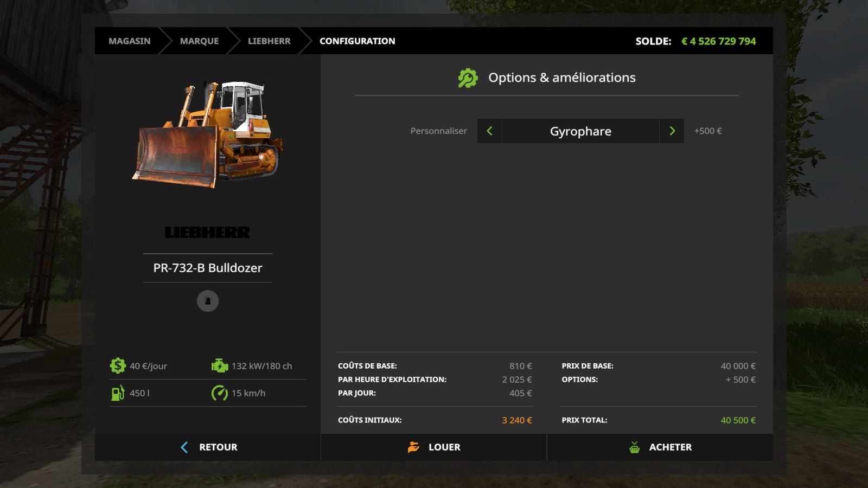Image resolution: width=868 pixels, height=488 pixels.
Task: Click the green shopping basket icon
Action: 634,447
